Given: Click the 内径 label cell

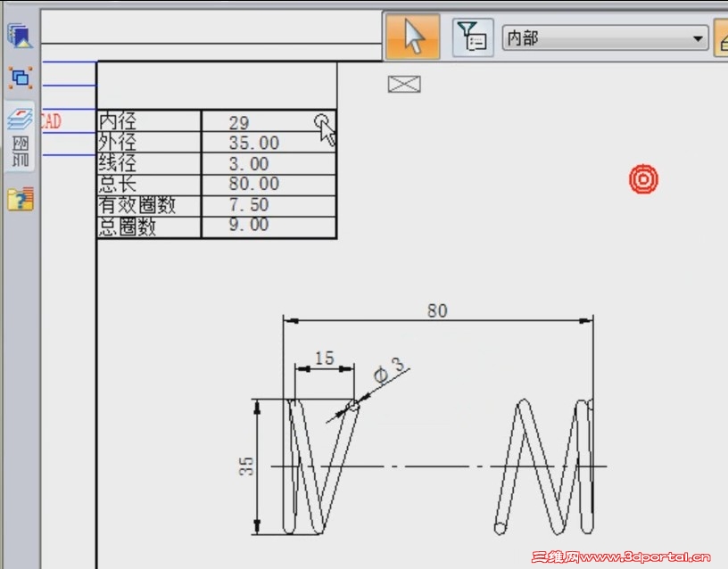Looking at the screenshot, I should 149,121.
